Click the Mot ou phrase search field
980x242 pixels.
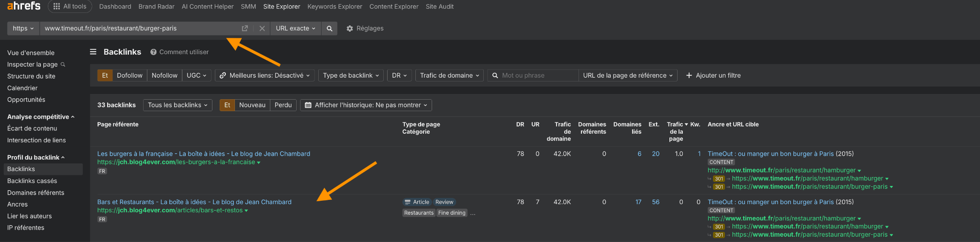533,75
